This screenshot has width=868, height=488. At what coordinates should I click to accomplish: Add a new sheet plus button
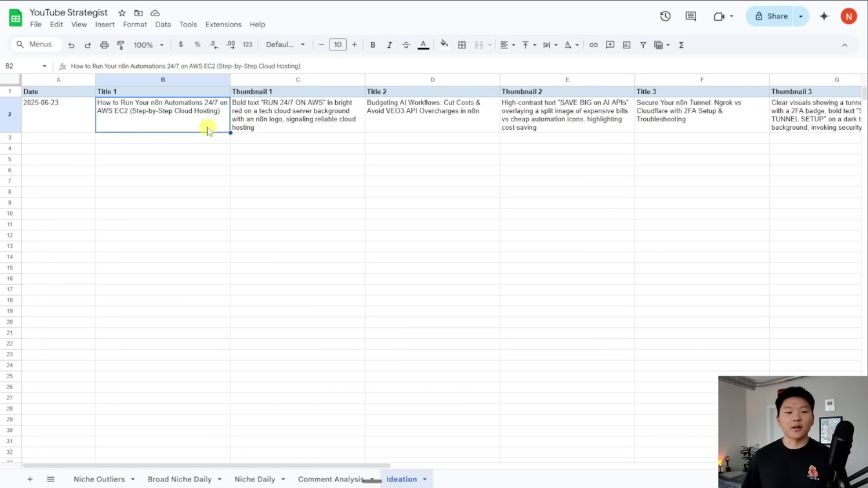30,479
